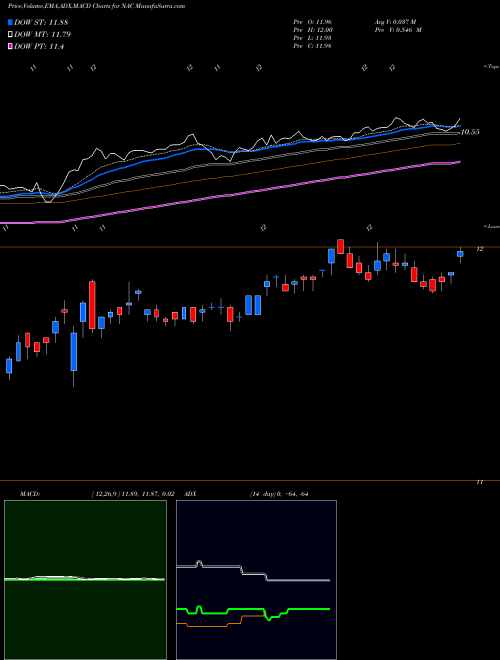Click the 'Pre O: 11.96' value
Image resolution: width=500 pixels, height=660 pixels.
313,21
